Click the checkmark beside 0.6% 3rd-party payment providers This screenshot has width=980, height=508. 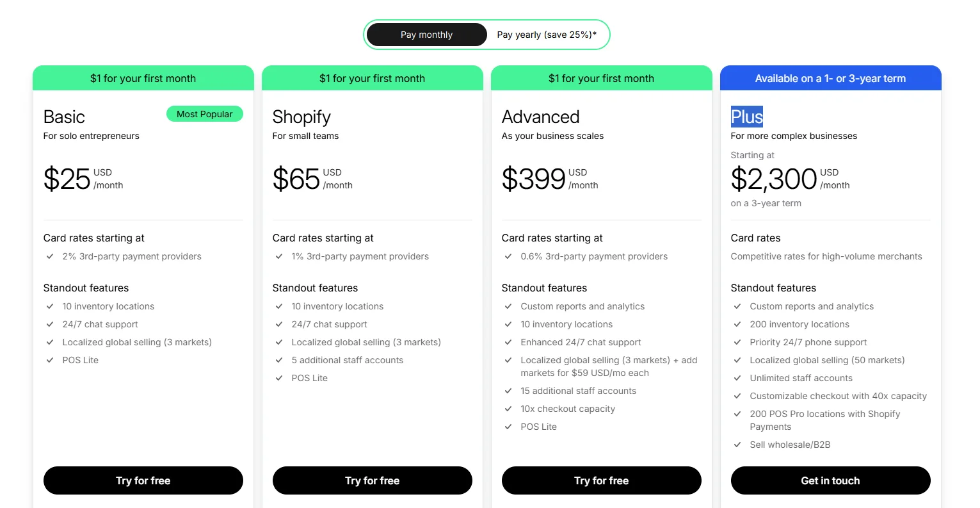(508, 256)
